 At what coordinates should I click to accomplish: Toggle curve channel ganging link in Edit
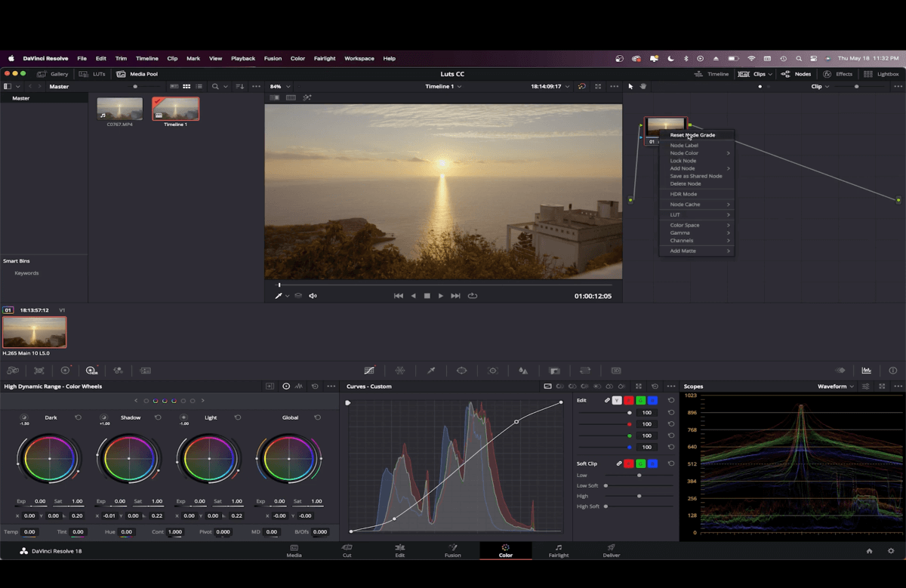607,400
